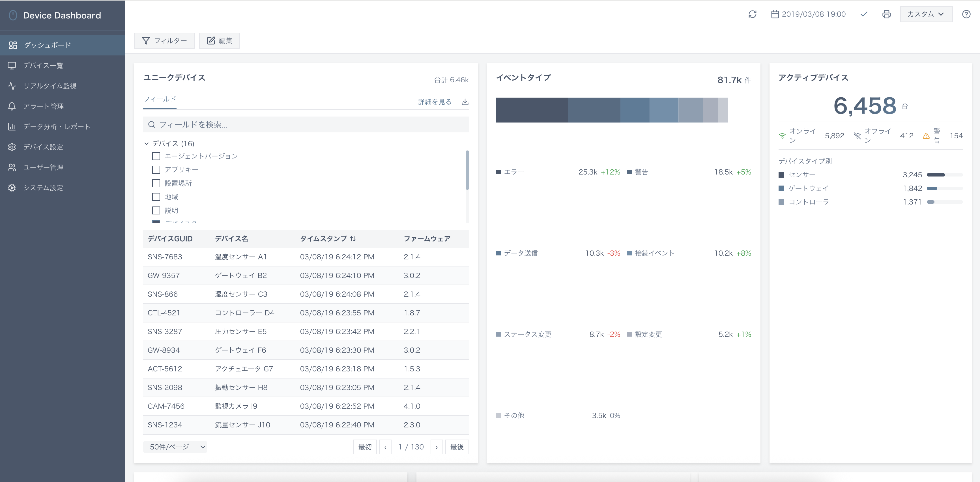Click the search magnifier icon in field search

[151, 124]
